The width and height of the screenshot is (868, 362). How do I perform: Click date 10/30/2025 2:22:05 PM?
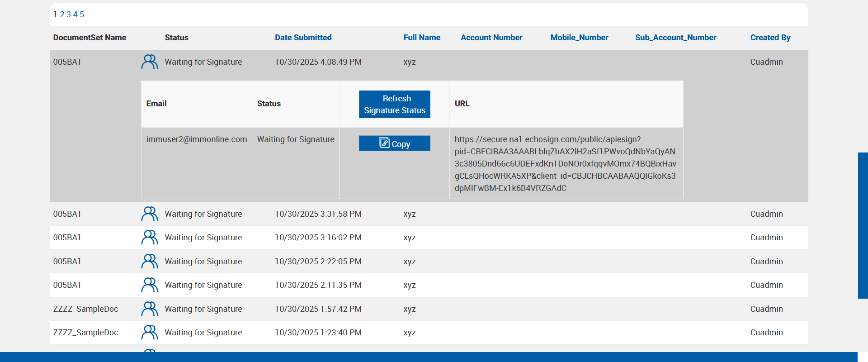(x=318, y=262)
